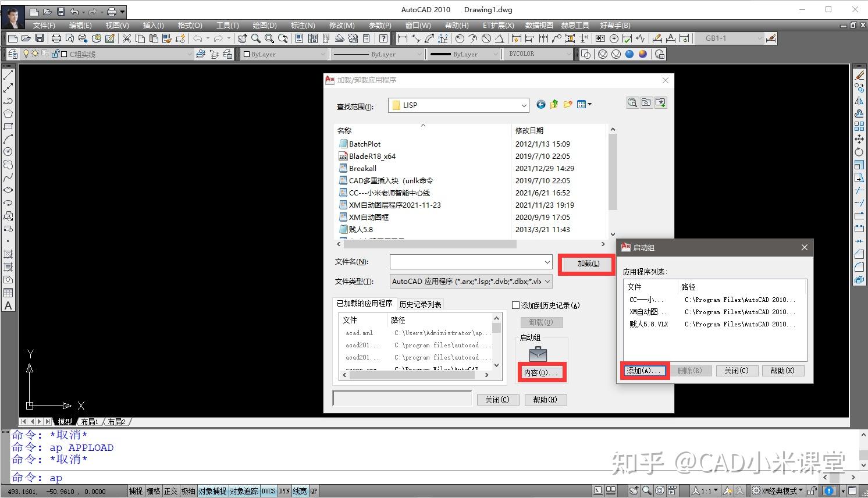Click the Cut scissors icon
The image size is (868, 498).
pos(126,38)
